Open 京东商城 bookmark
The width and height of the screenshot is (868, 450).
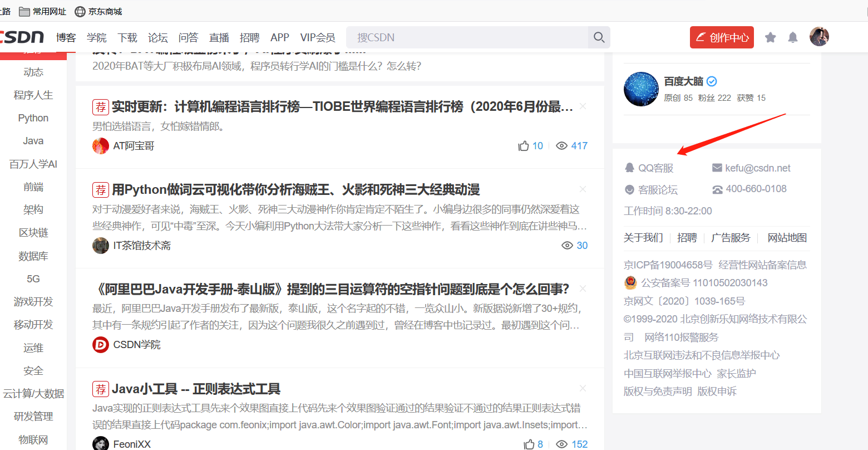[98, 11]
